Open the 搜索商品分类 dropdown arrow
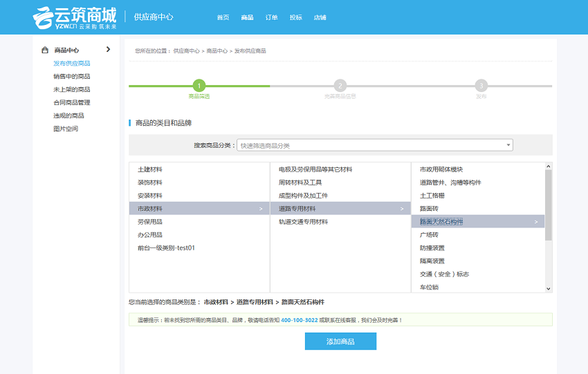This screenshot has height=374, width=588. (x=508, y=145)
